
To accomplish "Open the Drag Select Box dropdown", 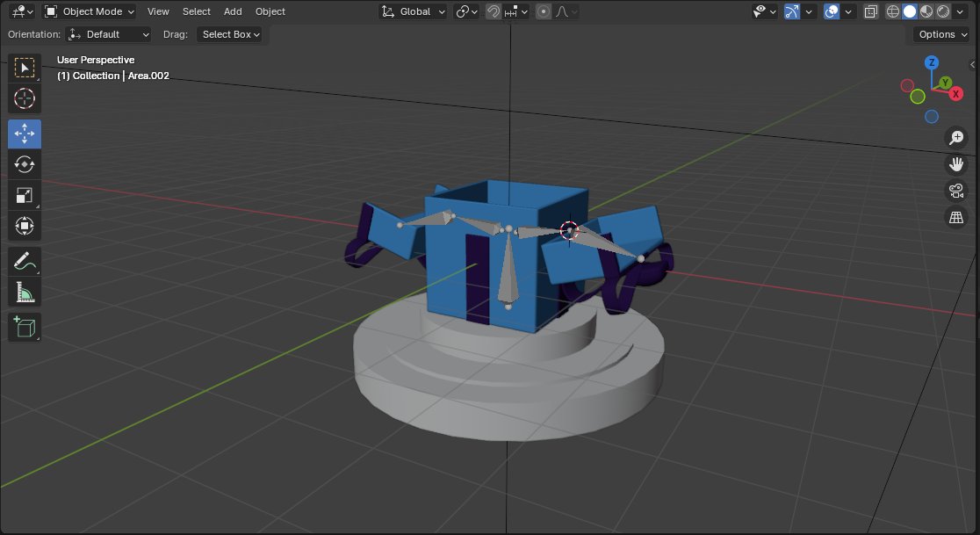I will click(230, 34).
